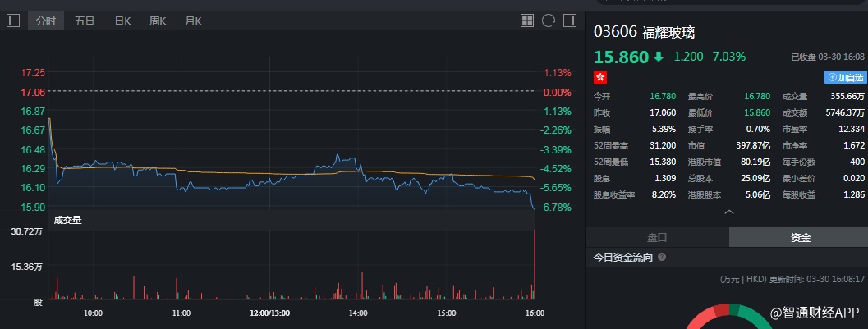Toggle the left sidebar panel icon

(x=12, y=21)
